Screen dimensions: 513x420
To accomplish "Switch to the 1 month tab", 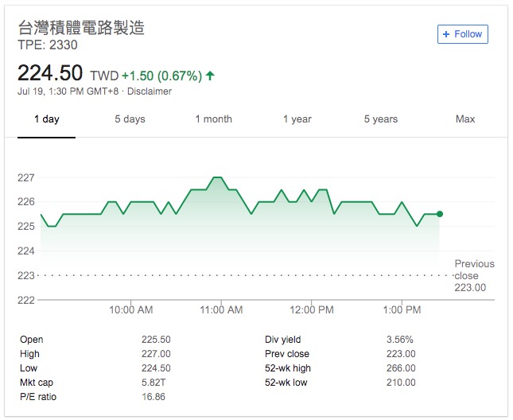I will pos(214,119).
